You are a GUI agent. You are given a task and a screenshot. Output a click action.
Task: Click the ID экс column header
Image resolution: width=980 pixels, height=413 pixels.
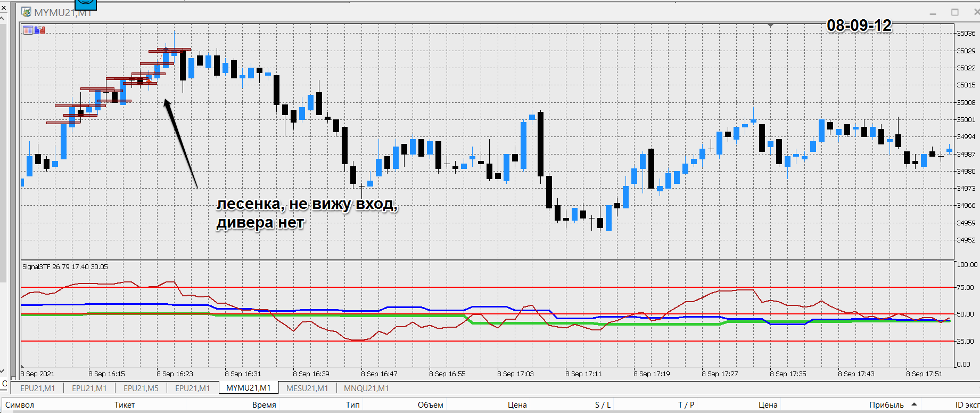click(x=967, y=405)
